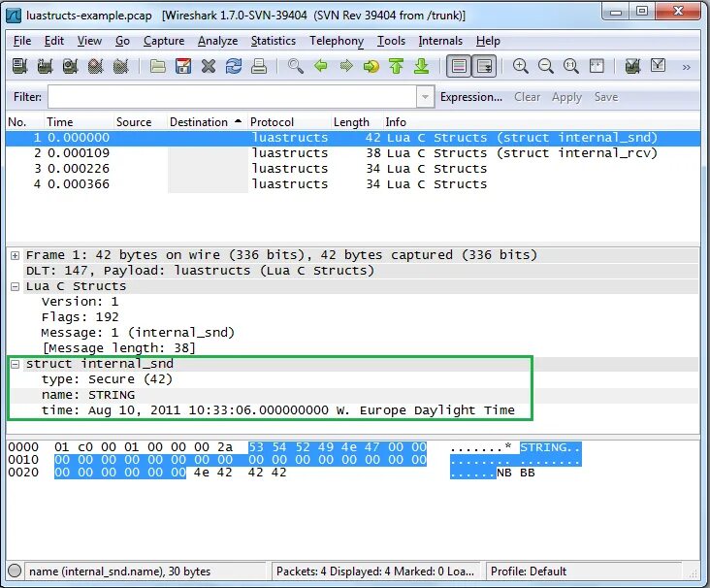Viewport: 710px width, 588px height.
Task: Jump to the first packet
Action: pos(396,66)
